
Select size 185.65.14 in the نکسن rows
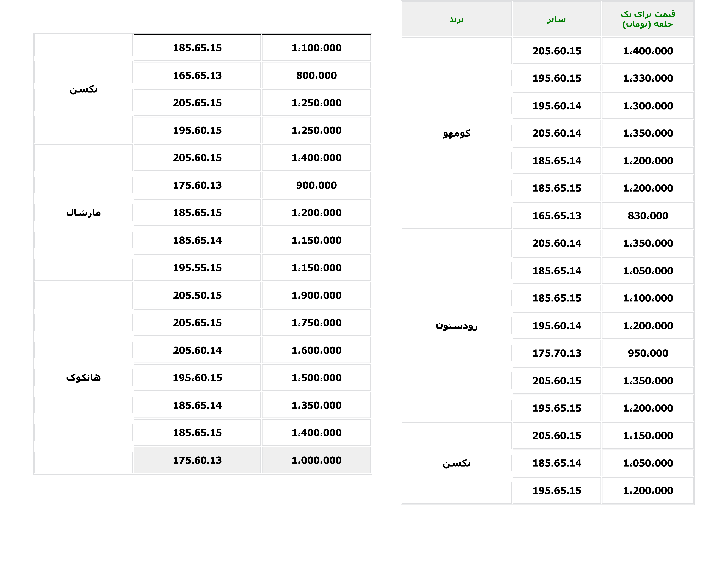click(x=557, y=463)
